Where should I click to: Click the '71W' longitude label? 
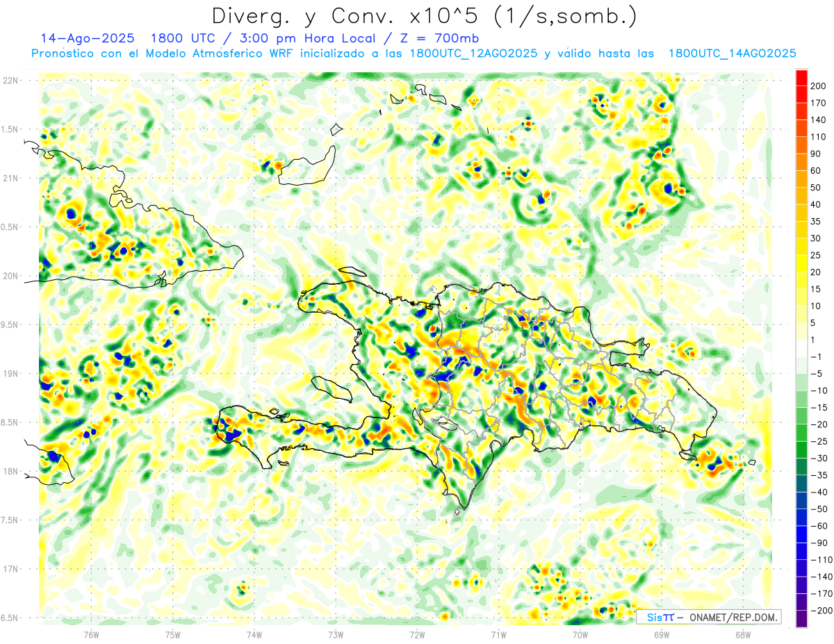[x=498, y=635]
